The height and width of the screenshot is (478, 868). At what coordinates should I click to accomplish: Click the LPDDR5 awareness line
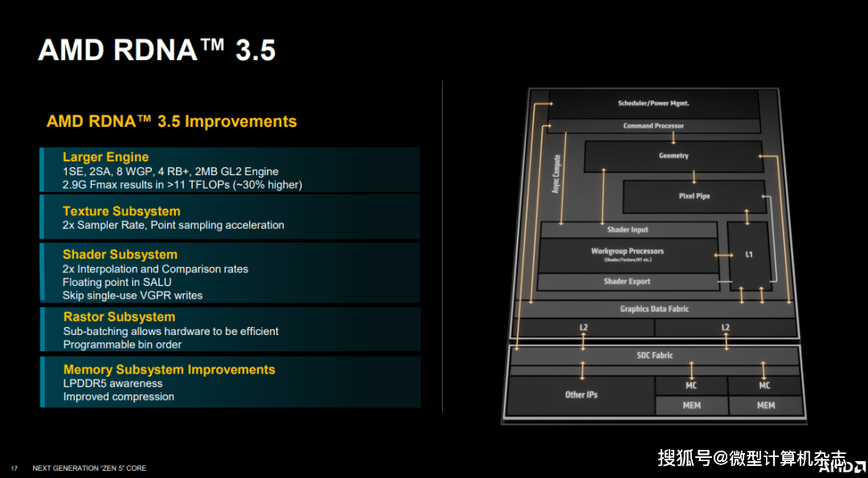click(113, 383)
